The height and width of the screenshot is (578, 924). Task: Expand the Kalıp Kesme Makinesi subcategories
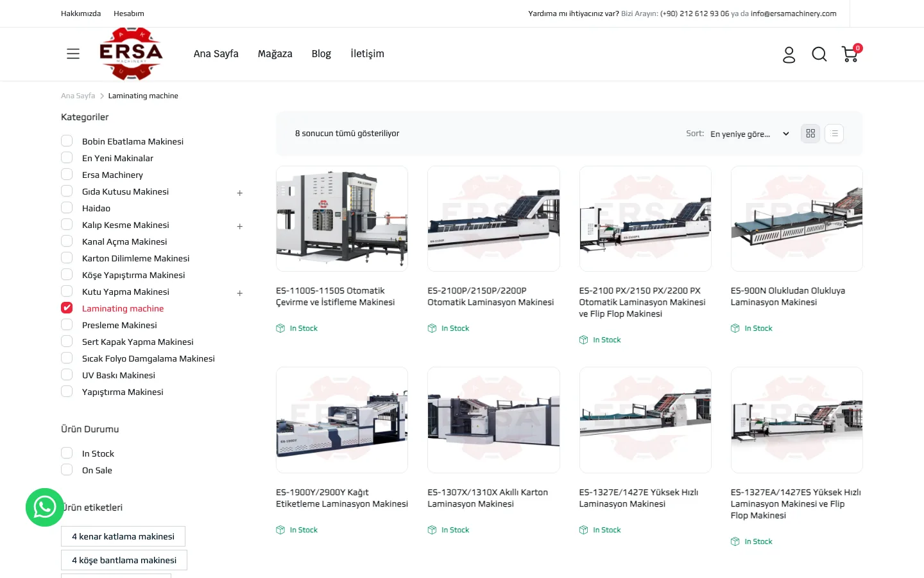point(240,226)
